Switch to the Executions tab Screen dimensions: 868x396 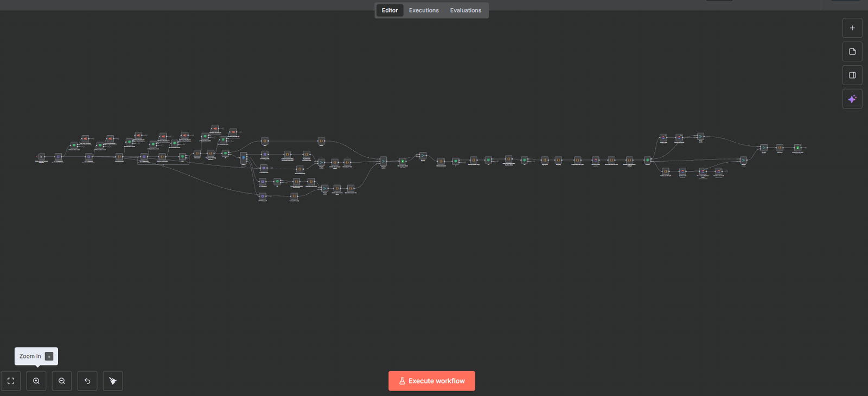click(x=424, y=10)
